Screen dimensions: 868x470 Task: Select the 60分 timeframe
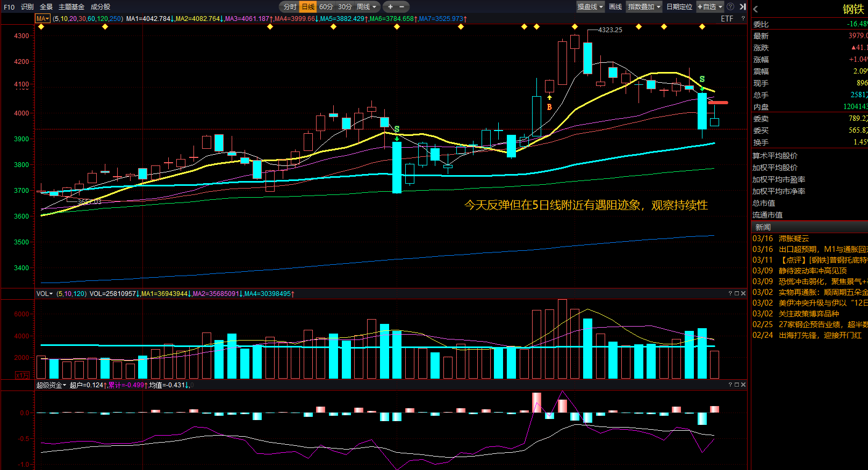(326, 7)
